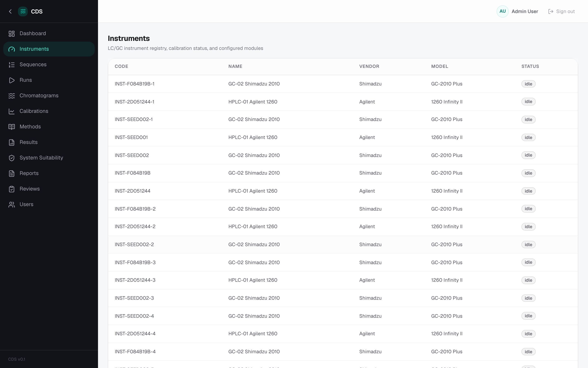Click the Results file chart icon
Image resolution: width=588 pixels, height=368 pixels.
pyautogui.click(x=12, y=142)
